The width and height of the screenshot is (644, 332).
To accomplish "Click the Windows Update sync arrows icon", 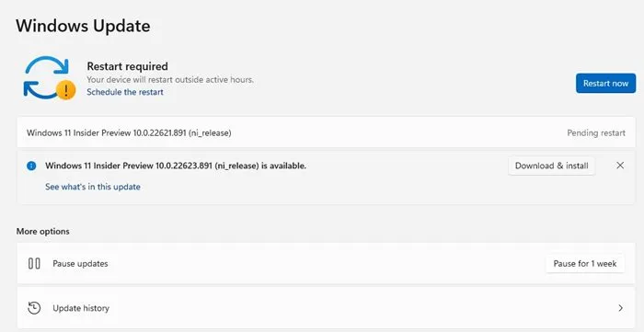I will [x=46, y=77].
